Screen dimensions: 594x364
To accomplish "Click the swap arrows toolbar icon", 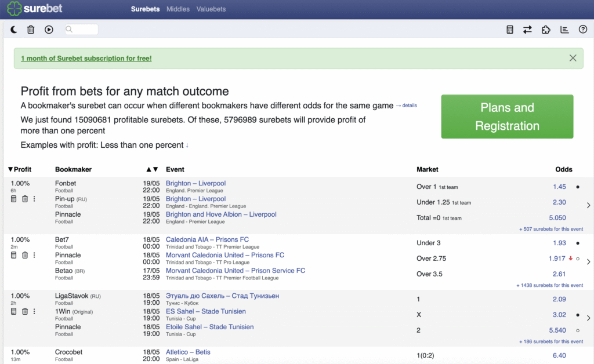I will pyautogui.click(x=527, y=30).
